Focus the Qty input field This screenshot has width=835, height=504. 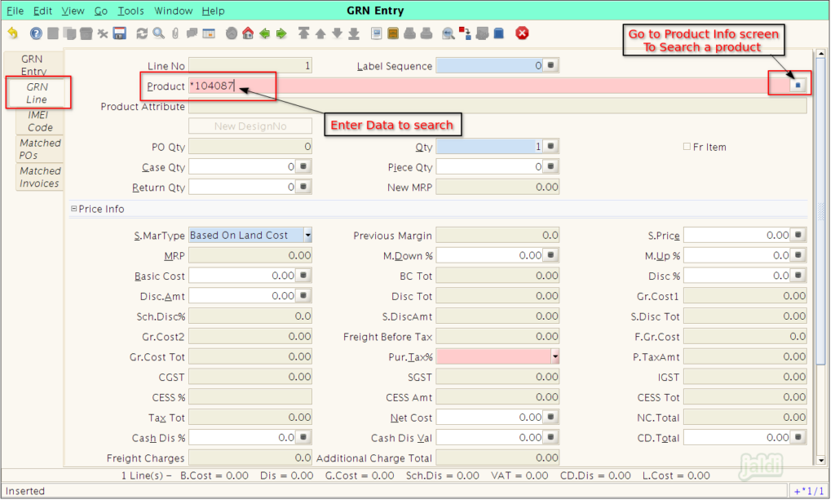(x=489, y=146)
